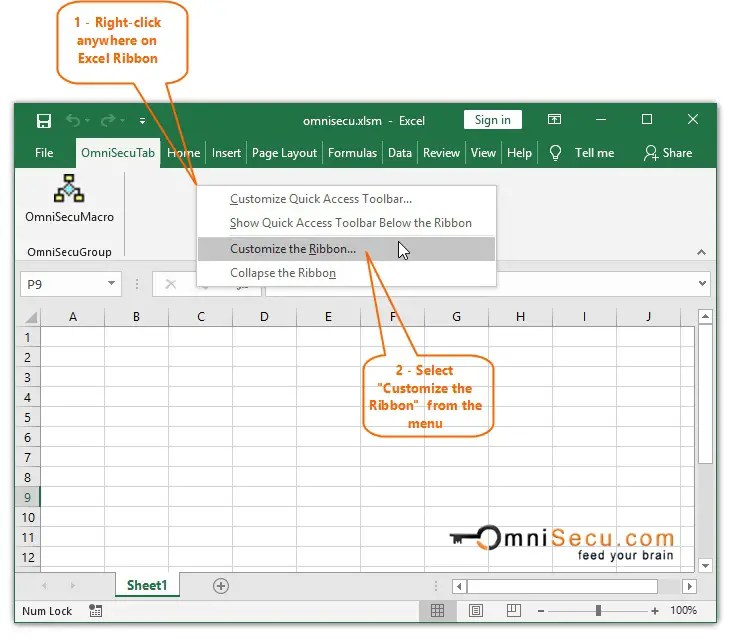
Task: Add a new sheet with plus icon
Action: pos(221,586)
